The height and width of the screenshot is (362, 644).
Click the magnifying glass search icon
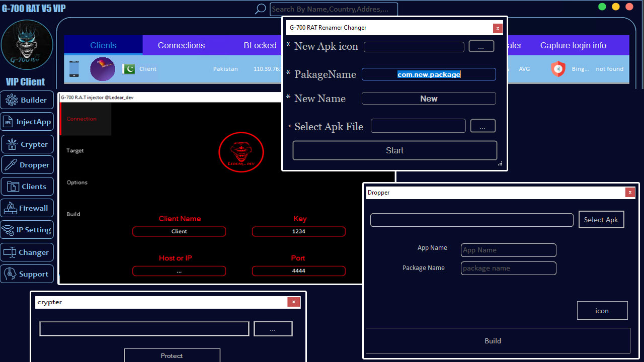tap(260, 9)
